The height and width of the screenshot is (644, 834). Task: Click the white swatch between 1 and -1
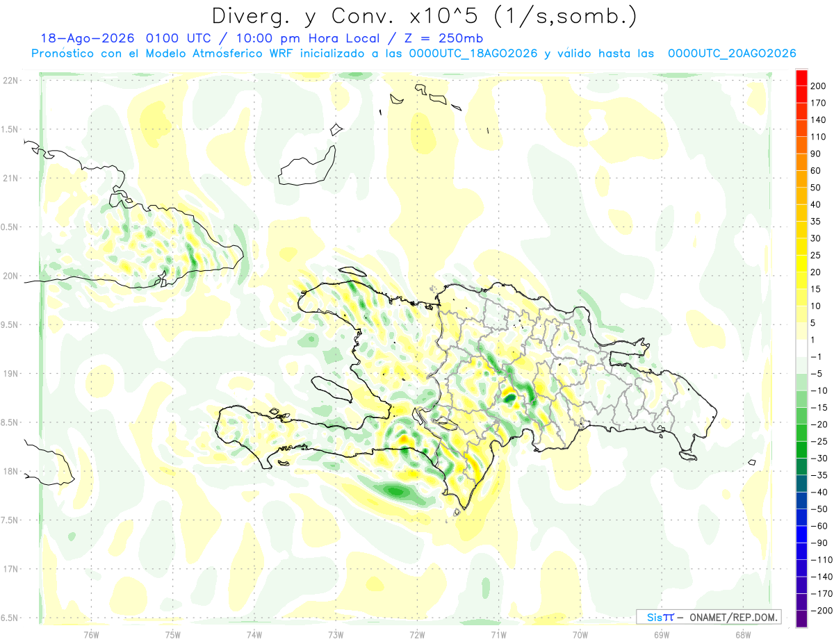click(x=801, y=348)
